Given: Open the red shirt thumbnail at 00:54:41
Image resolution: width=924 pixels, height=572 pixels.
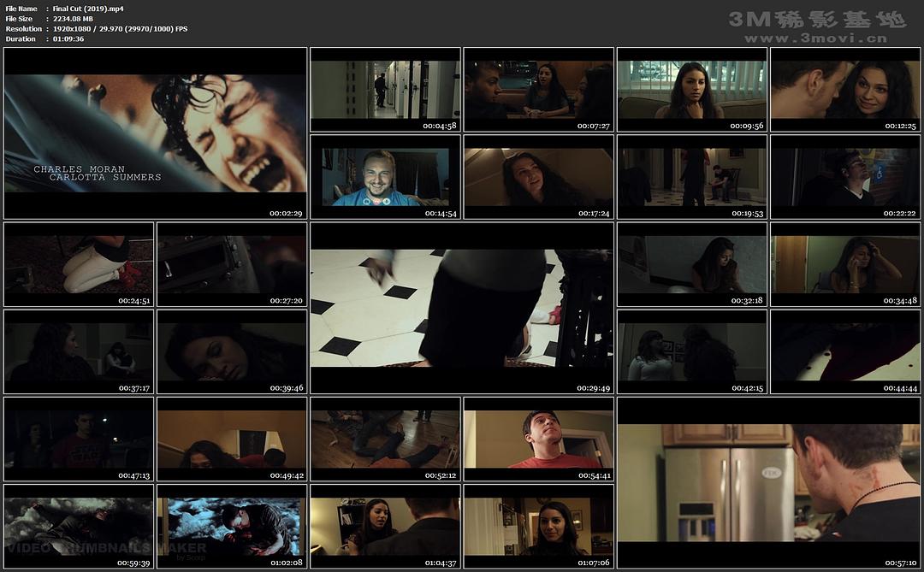Looking at the screenshot, I should click(x=538, y=439).
